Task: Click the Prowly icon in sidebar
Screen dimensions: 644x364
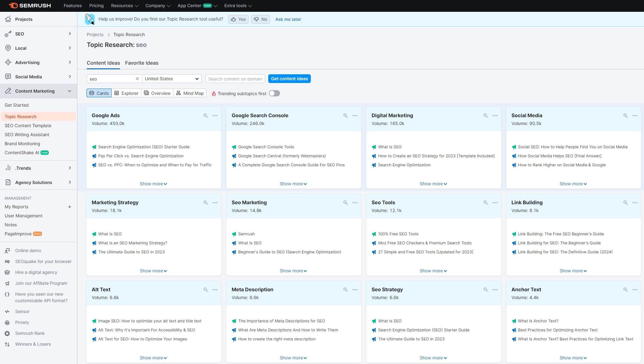Action: (x=7, y=322)
